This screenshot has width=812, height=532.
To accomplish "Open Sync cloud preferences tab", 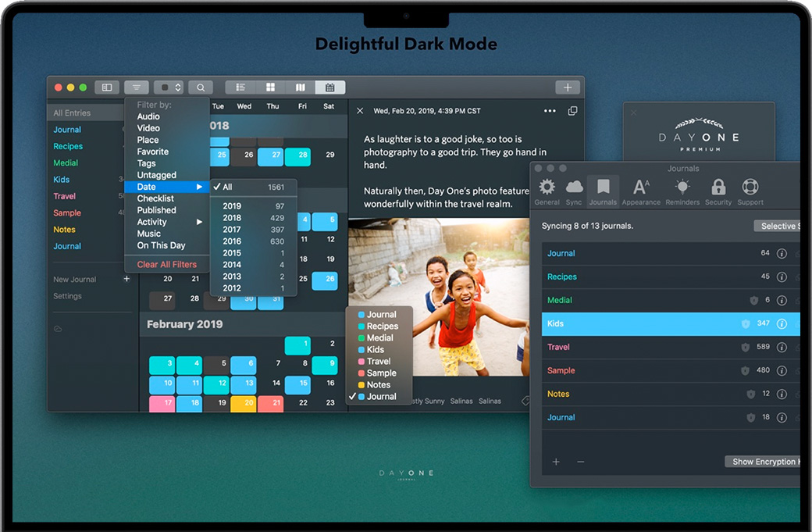I will tap(574, 192).
